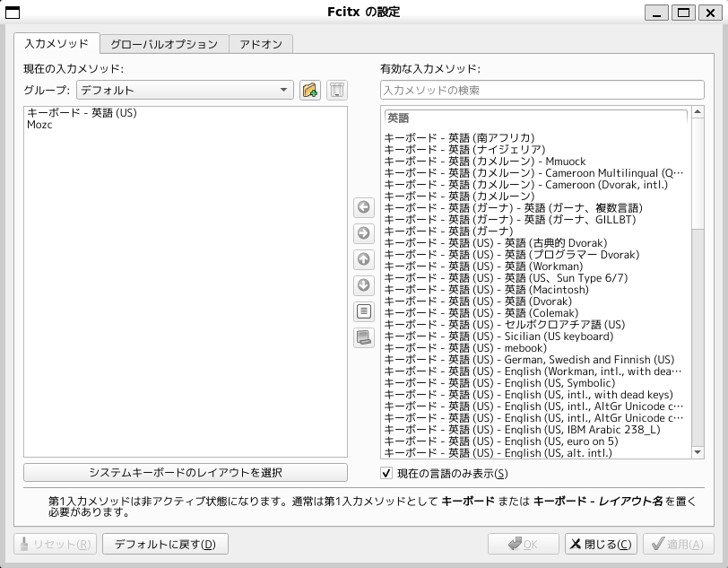Click システムキーボードのレイアウトを選択 button

click(186, 472)
